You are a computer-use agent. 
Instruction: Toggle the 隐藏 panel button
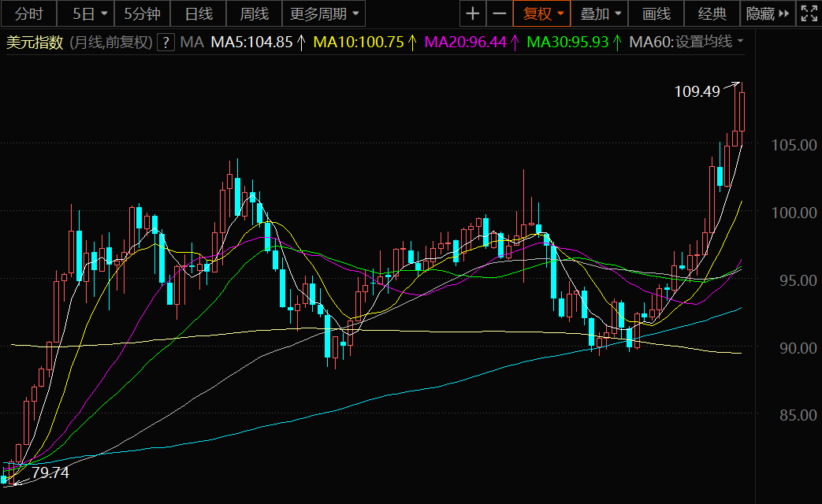(768, 13)
